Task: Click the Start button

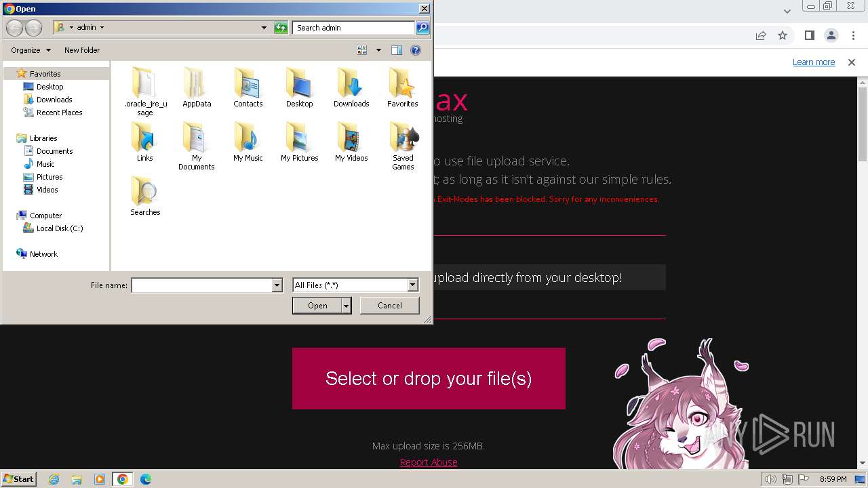Action: click(x=18, y=479)
